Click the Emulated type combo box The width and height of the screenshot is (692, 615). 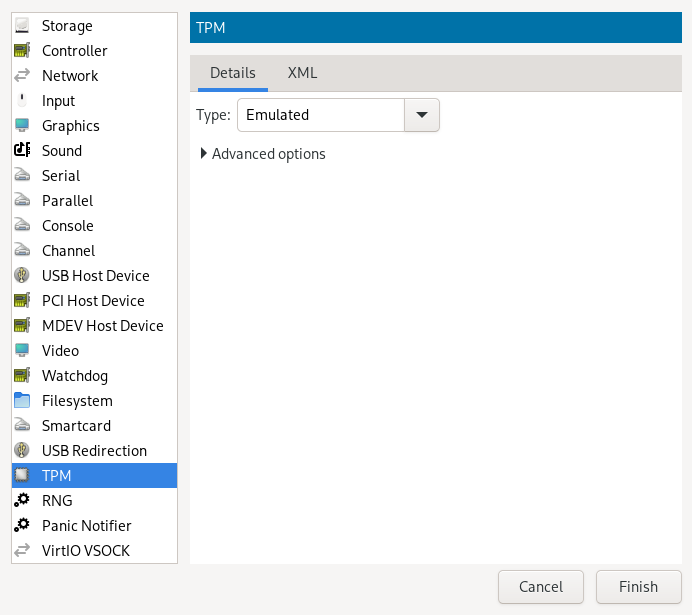tap(320, 115)
